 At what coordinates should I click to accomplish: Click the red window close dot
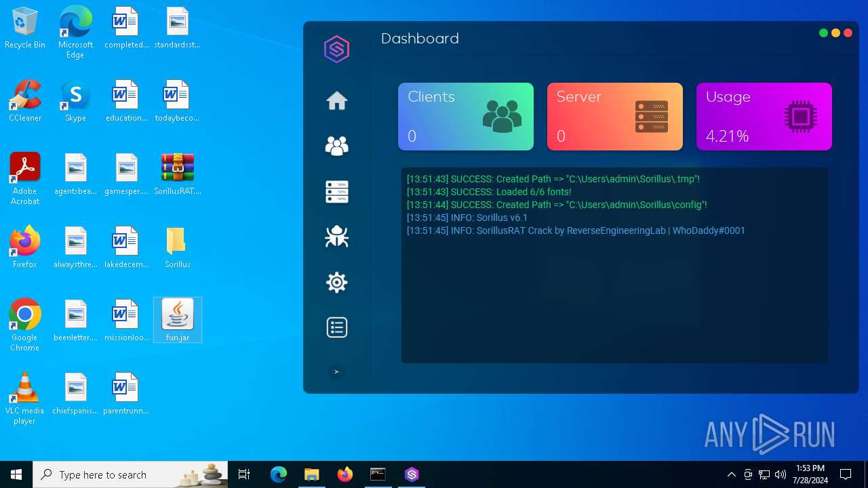pyautogui.click(x=848, y=33)
